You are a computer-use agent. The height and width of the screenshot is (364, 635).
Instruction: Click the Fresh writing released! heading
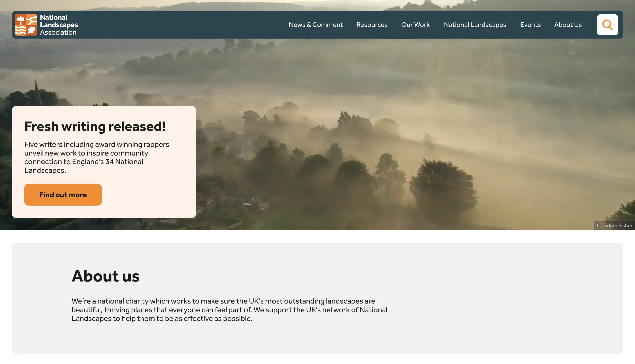(95, 127)
